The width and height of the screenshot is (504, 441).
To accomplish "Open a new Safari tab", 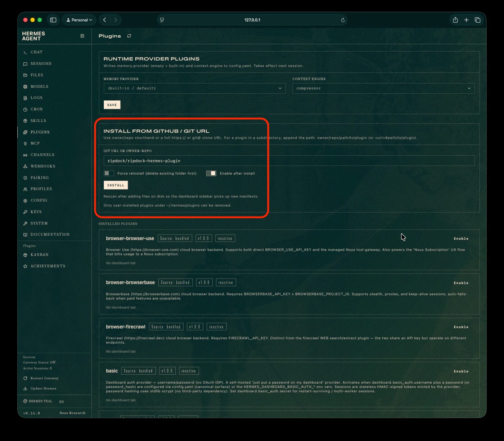I will coord(467,20).
